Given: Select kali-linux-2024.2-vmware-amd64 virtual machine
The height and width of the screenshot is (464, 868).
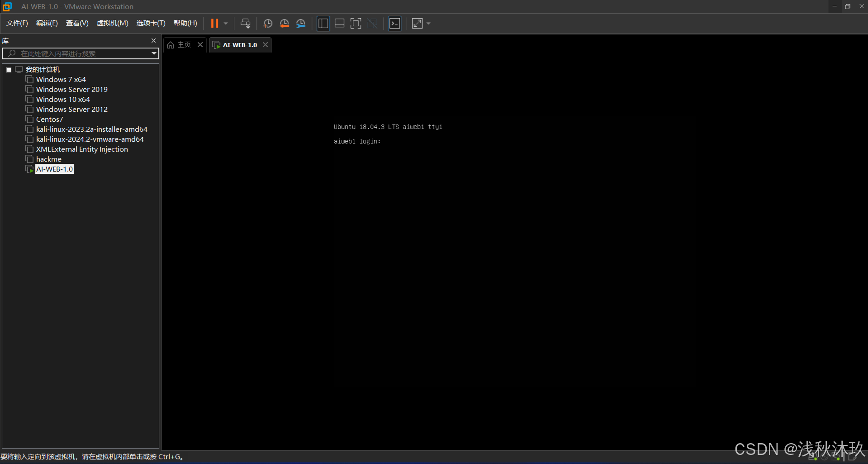Looking at the screenshot, I should tap(90, 139).
